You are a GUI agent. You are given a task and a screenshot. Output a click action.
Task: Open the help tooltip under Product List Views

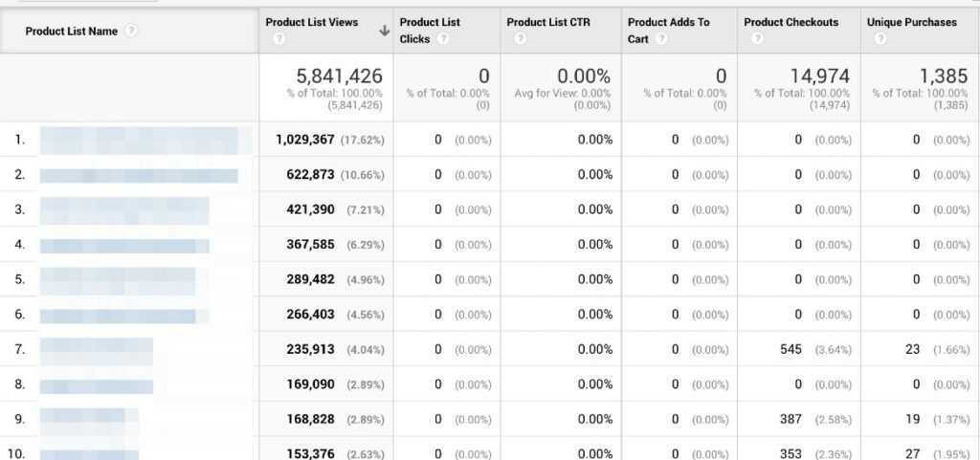coord(278,39)
